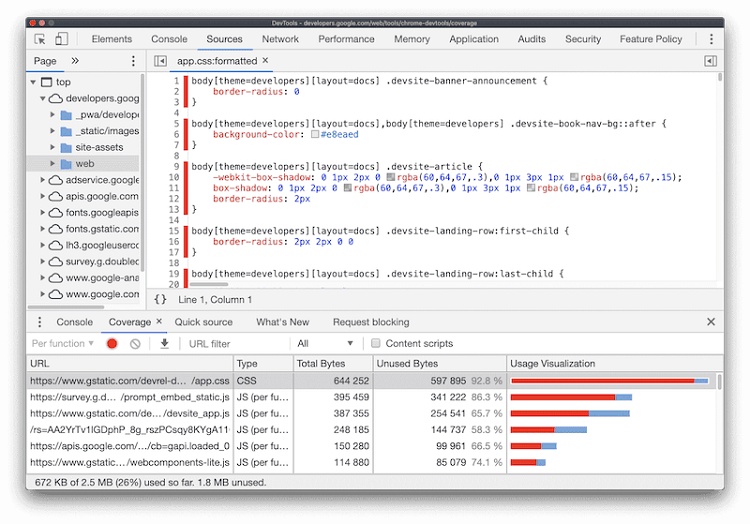
Task: Click the code editor horizontal scrollbar
Action: pyautogui.click(x=209, y=285)
